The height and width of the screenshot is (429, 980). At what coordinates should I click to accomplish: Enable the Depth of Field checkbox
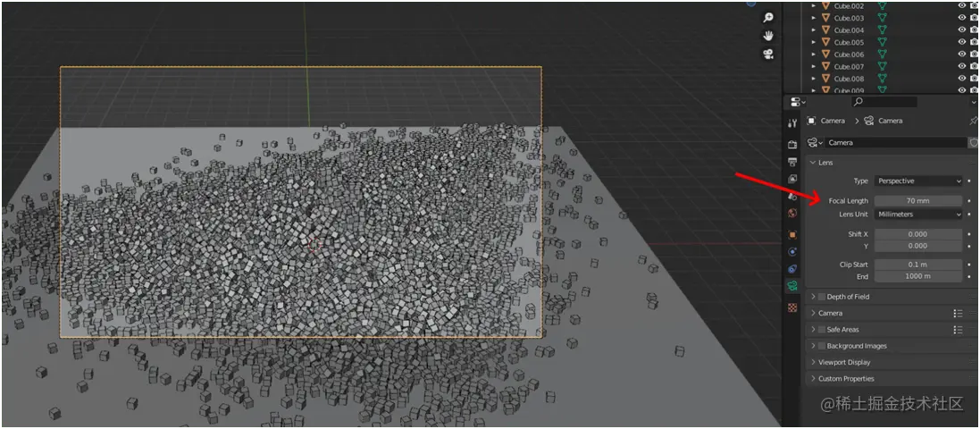822,297
